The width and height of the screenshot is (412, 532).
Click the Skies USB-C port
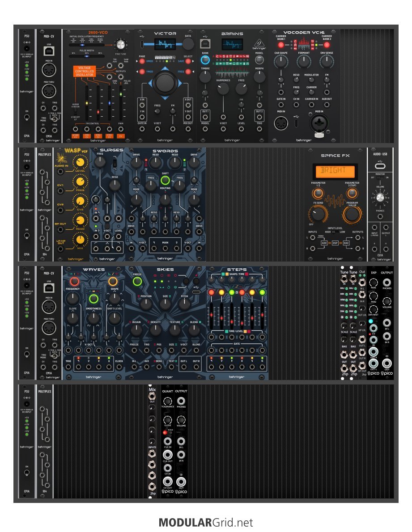click(x=196, y=292)
